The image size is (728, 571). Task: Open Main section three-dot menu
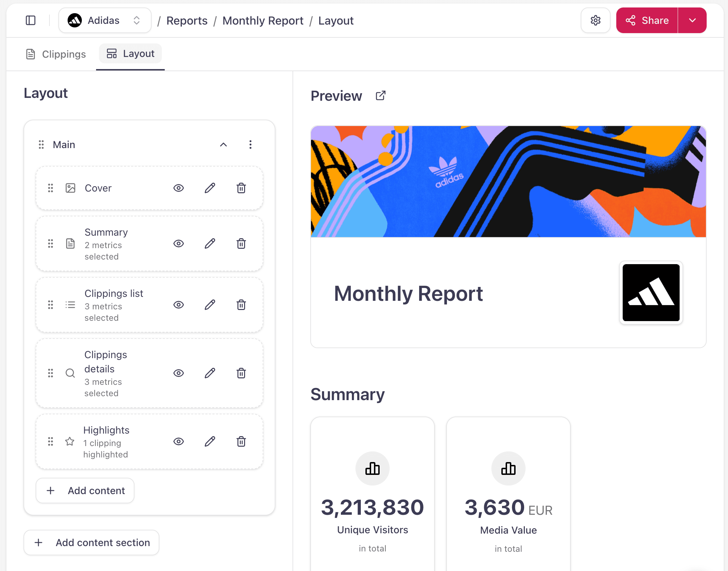tap(250, 145)
